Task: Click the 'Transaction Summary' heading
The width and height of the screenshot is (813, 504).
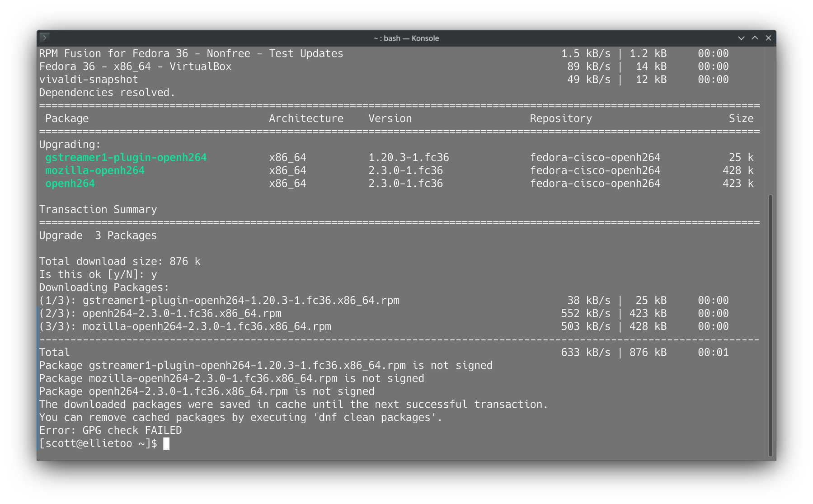Action: point(98,210)
